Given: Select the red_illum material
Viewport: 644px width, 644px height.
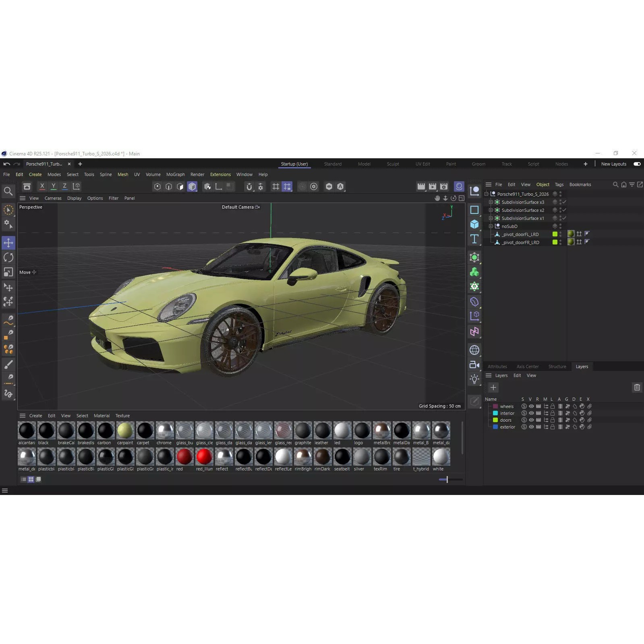Looking at the screenshot, I should (x=204, y=457).
